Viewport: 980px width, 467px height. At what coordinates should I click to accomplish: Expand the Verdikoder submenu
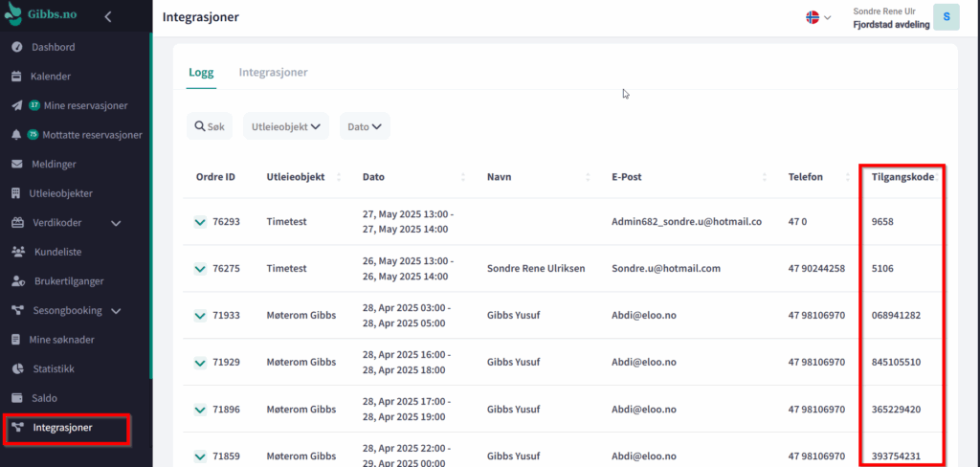(116, 223)
